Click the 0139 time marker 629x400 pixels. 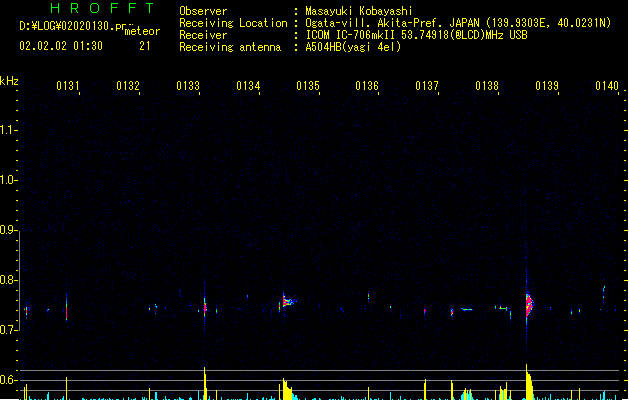547,86
